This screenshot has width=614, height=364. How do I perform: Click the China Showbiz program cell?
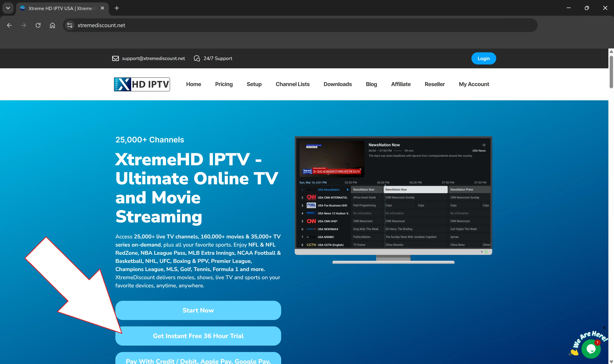(416, 245)
